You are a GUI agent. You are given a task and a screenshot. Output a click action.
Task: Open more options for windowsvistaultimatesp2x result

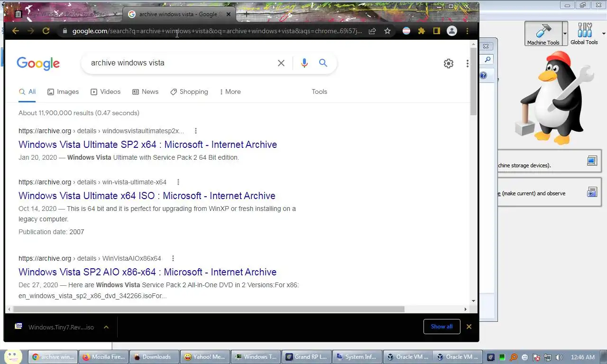click(196, 131)
